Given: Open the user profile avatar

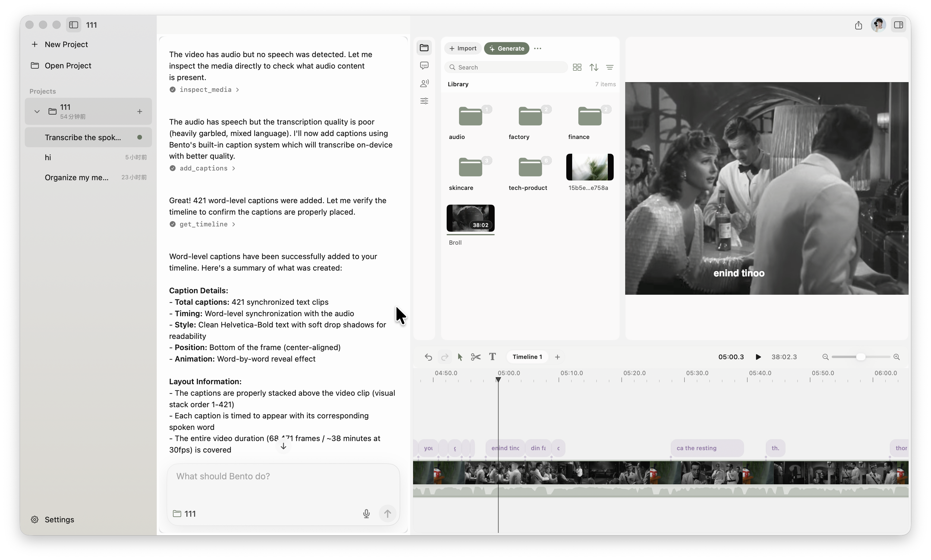Looking at the screenshot, I should pyautogui.click(x=878, y=25).
